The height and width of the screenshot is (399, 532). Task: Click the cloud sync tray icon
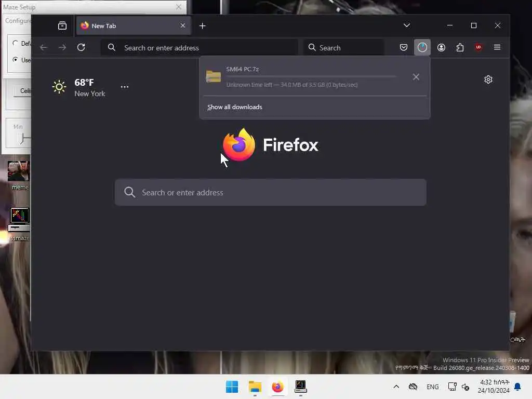413,387
